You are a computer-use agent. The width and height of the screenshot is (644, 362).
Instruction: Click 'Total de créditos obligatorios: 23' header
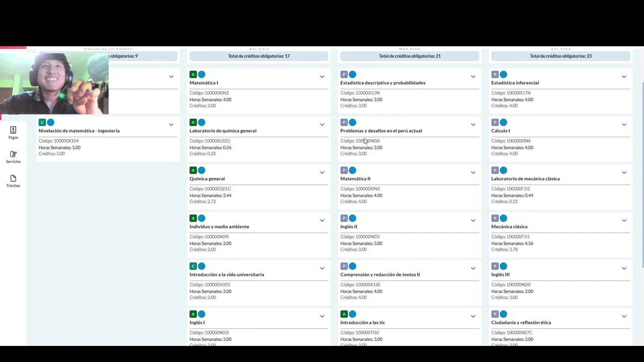[x=560, y=56]
